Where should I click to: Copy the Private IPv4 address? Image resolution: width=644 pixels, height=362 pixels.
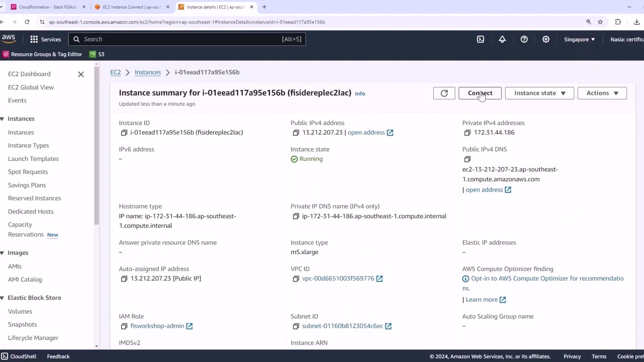coord(467,133)
